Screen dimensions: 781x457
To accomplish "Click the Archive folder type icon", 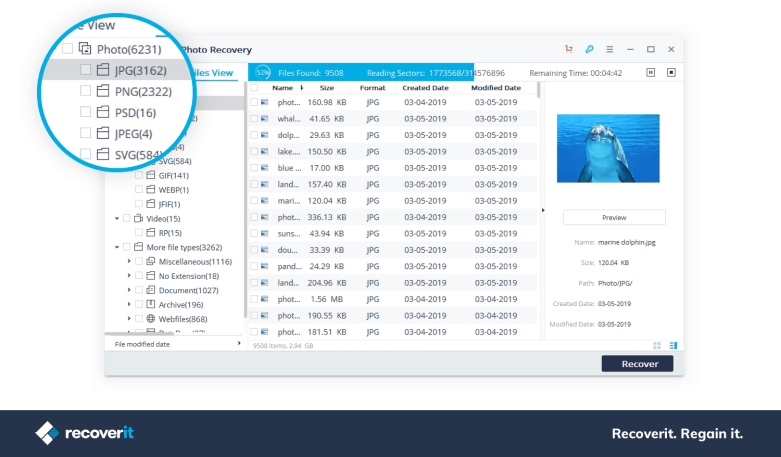I will 150,304.
